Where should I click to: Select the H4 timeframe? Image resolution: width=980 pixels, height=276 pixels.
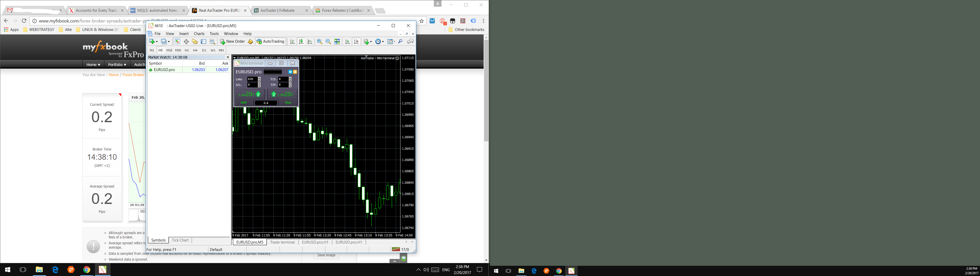coord(195,50)
